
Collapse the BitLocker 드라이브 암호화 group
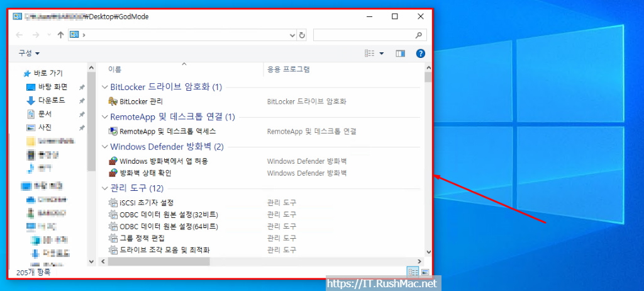[105, 88]
